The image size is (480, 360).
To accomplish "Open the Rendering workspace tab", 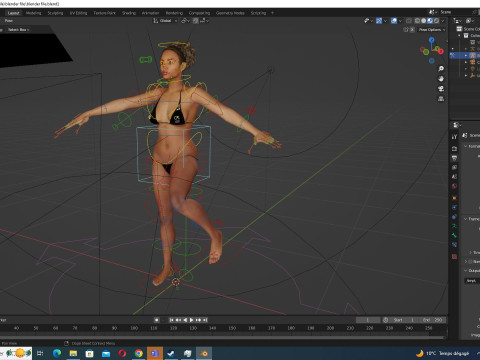I will click(174, 13).
